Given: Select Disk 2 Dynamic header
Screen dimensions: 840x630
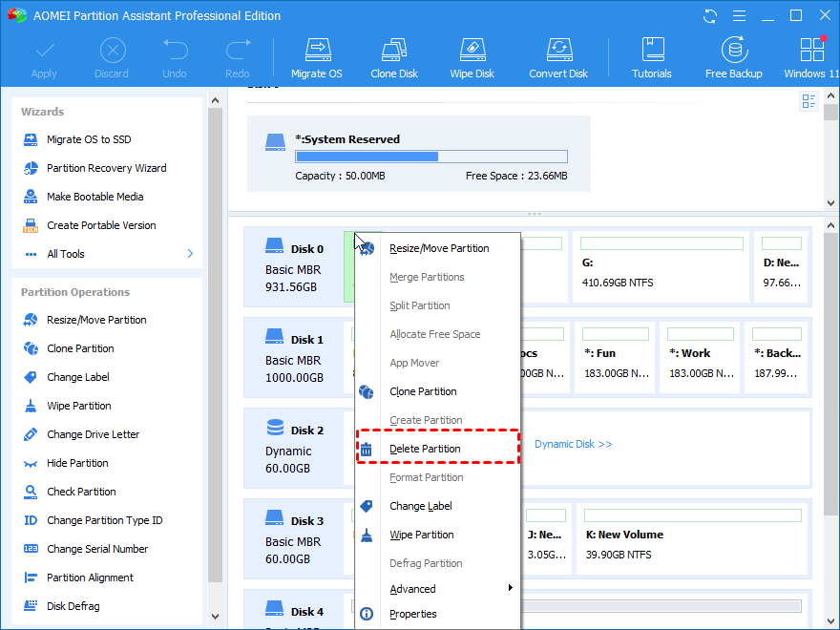Looking at the screenshot, I should 294,449.
